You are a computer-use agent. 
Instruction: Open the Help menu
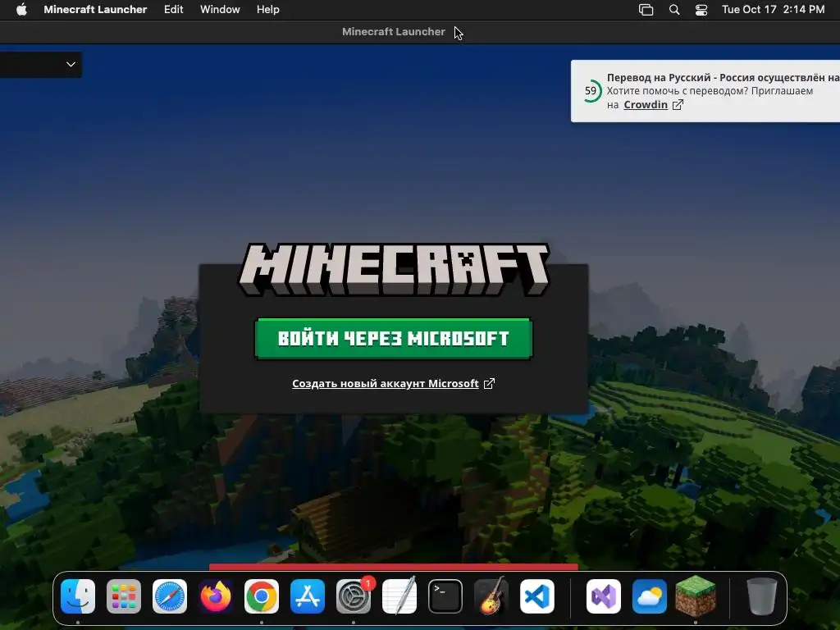[x=268, y=10]
